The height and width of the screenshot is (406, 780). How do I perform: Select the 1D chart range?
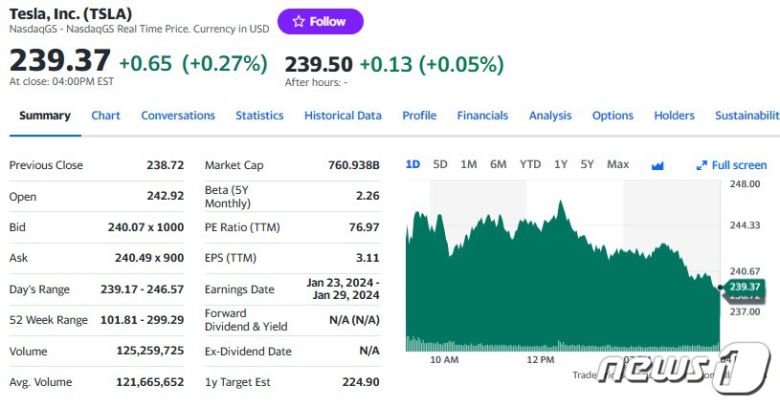click(413, 164)
